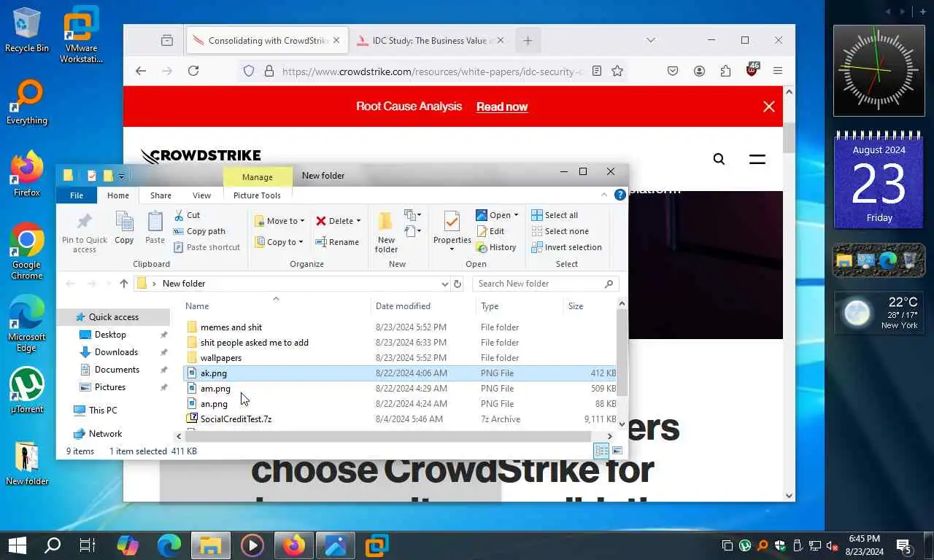
Task: Open the File tab in Explorer
Action: point(76,195)
